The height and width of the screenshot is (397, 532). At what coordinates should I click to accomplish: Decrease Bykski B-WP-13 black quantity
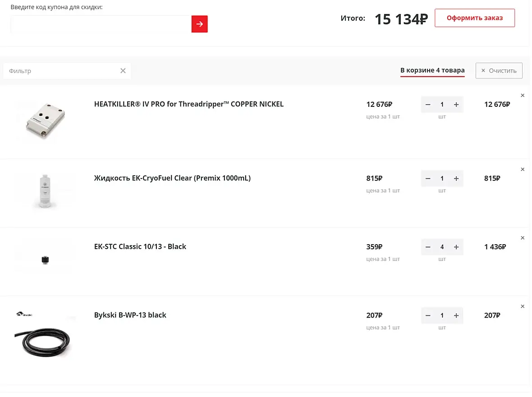[428, 315]
